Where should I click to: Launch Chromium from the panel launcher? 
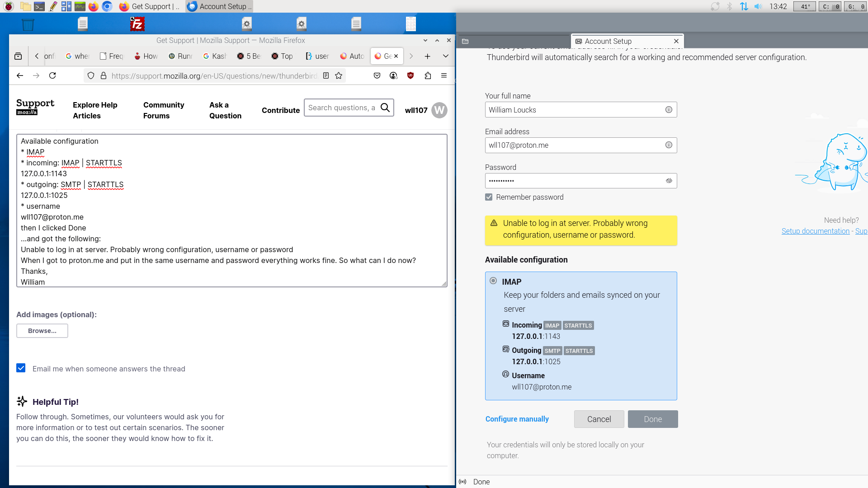pos(107,6)
